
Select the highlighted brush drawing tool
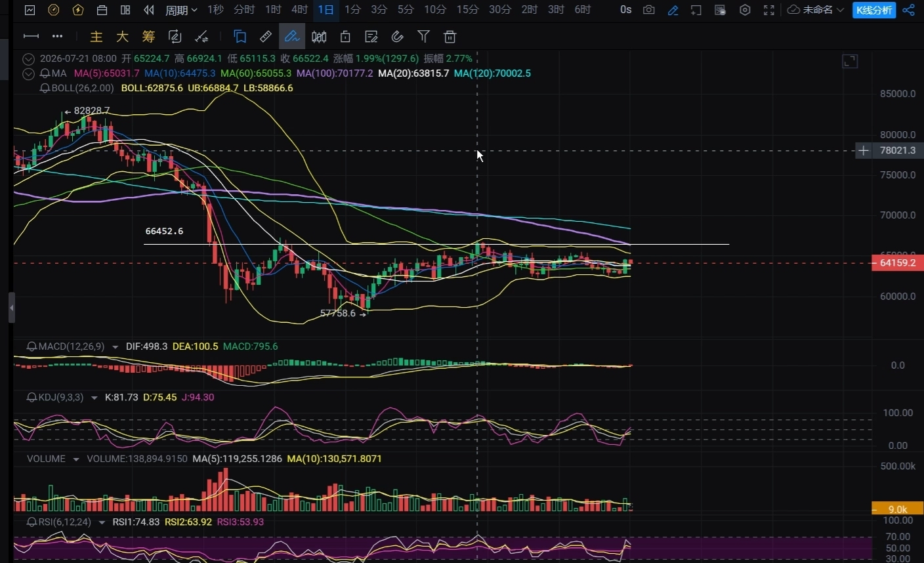292,37
